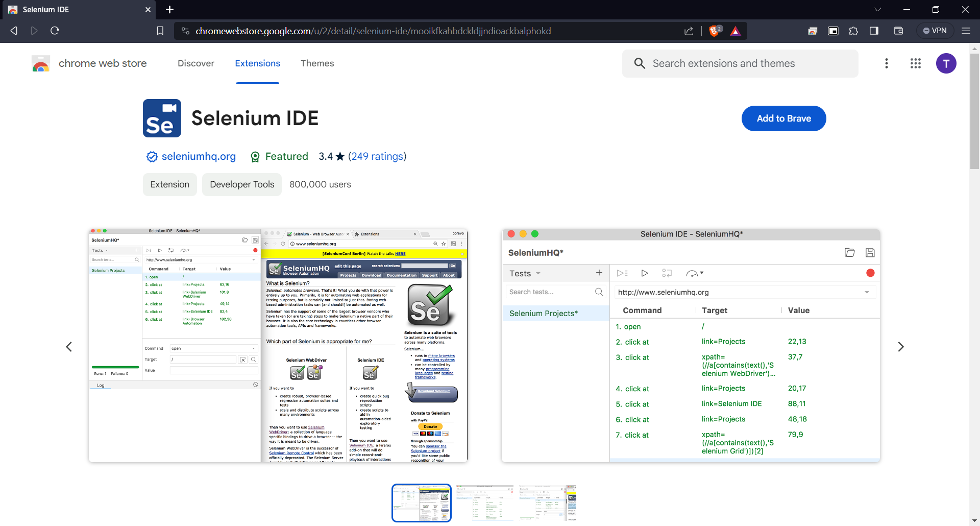980x526 pixels.
Task: Switch to the Discover tab
Action: 195,63
